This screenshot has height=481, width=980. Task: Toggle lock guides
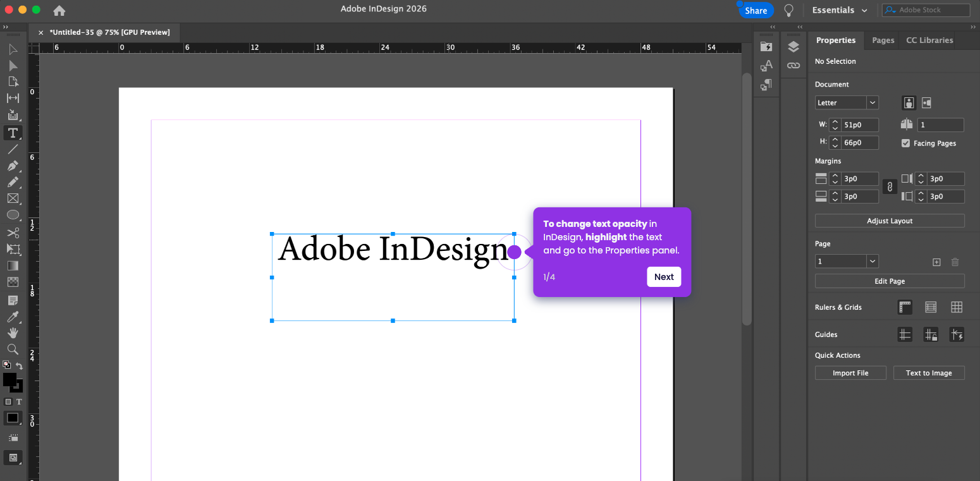coord(931,335)
